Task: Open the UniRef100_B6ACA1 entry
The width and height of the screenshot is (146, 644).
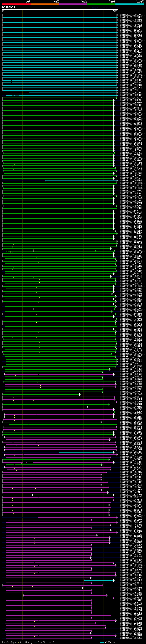Action: click(131, 374)
